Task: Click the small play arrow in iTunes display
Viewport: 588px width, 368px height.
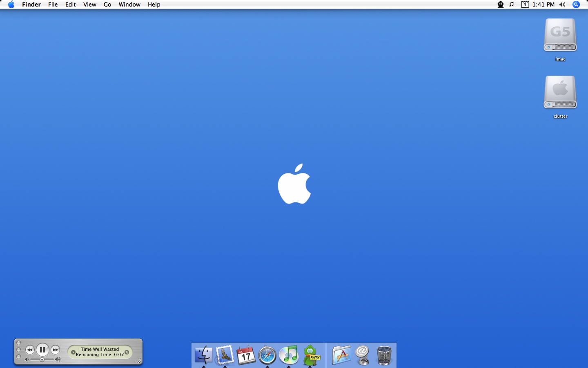Action: [73, 352]
